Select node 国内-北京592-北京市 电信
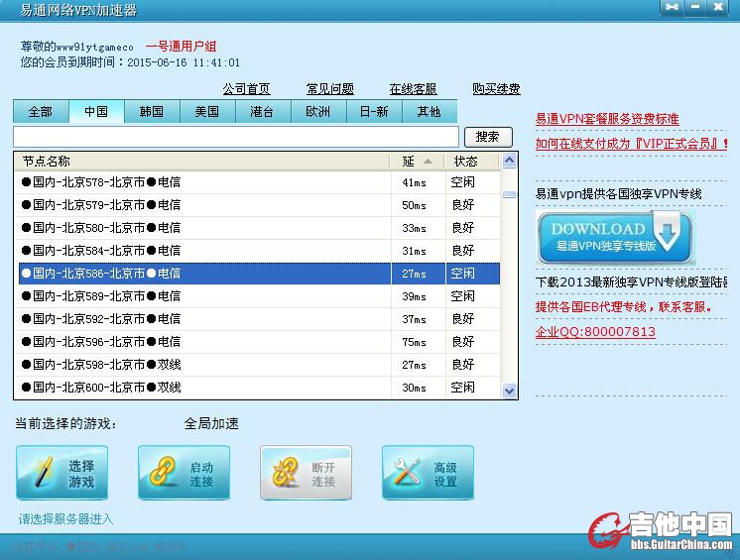The image size is (740, 560). tap(259, 318)
